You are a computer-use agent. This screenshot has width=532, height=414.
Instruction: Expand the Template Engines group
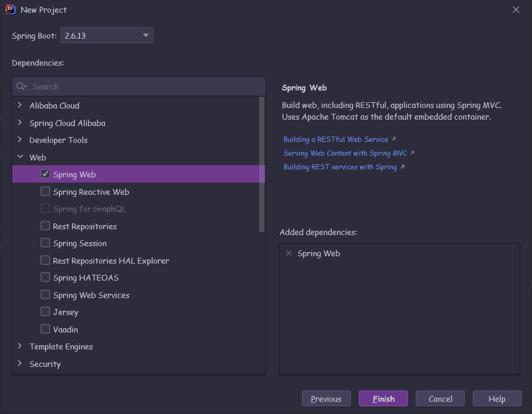[20, 346]
